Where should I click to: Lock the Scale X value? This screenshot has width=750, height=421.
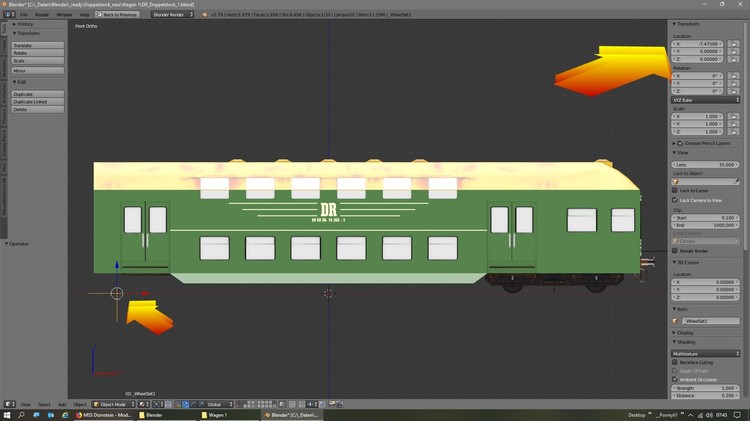(x=733, y=116)
